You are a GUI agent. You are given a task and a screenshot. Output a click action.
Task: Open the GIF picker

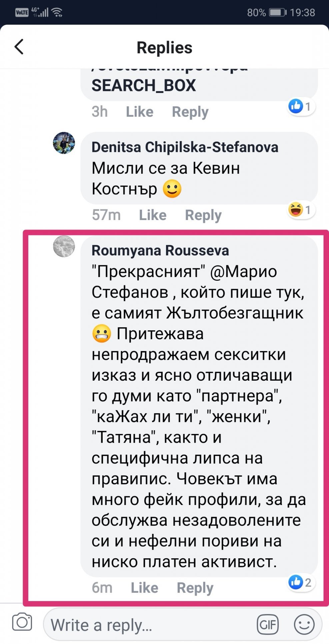click(267, 624)
